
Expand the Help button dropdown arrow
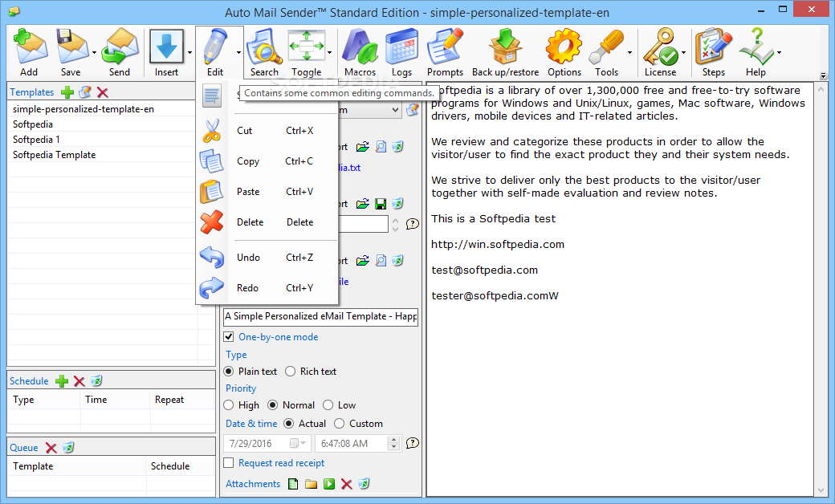coord(779,52)
